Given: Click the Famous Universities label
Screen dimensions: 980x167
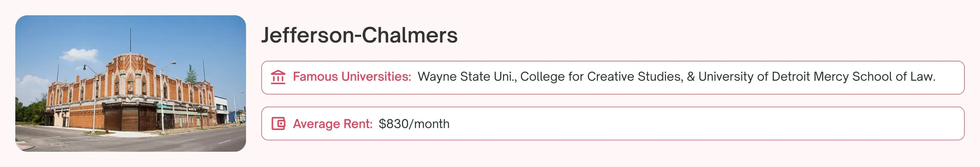Looking at the screenshot, I should click(x=352, y=77).
